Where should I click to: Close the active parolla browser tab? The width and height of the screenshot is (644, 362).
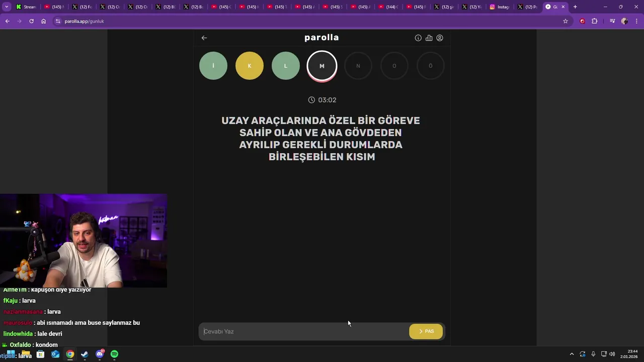[563, 7]
